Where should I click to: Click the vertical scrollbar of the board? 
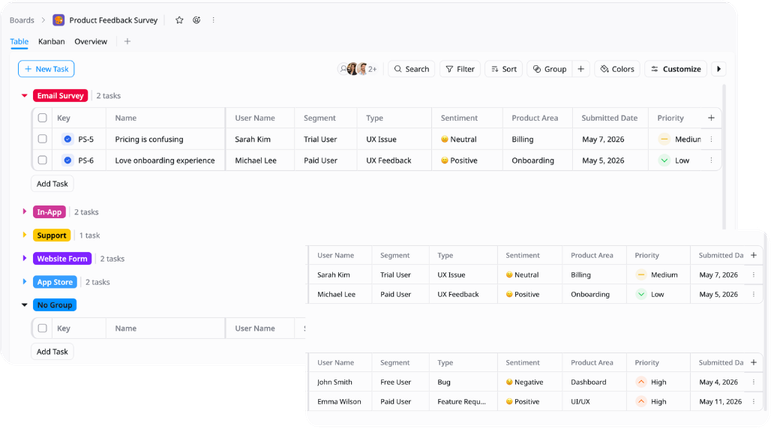(724, 156)
